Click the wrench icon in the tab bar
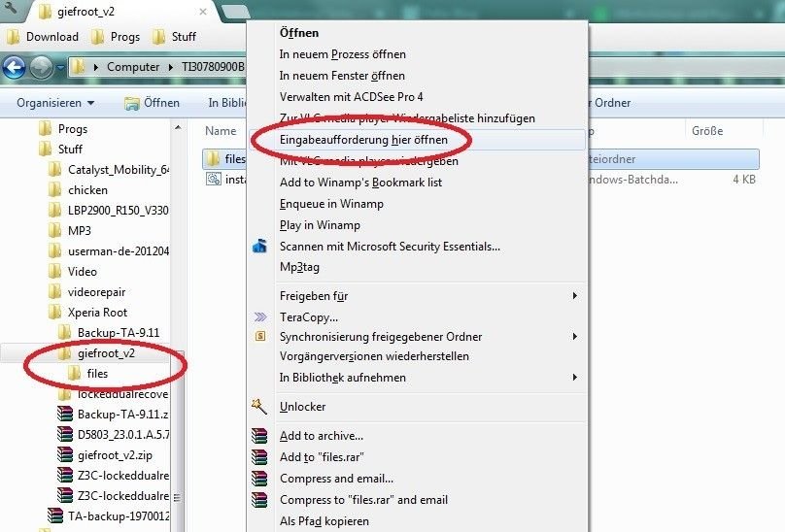785x532 pixels. (x=12, y=8)
